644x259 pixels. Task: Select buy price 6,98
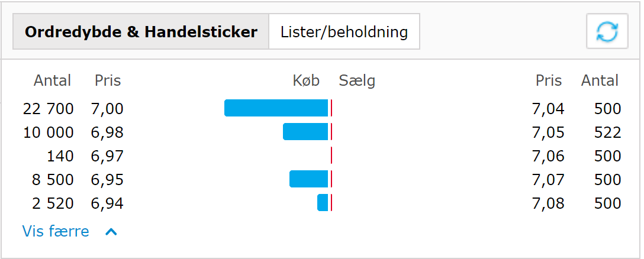(107, 132)
